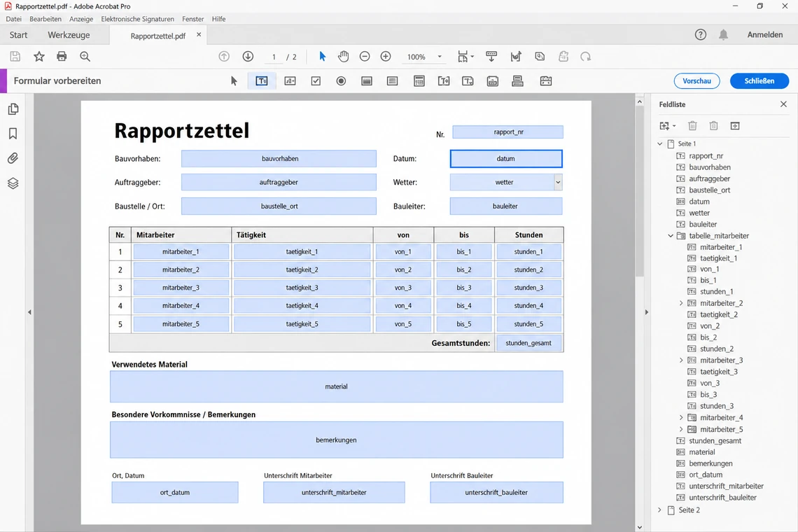Image resolution: width=798 pixels, height=532 pixels.
Task: Open the Datei menu
Action: (14, 19)
